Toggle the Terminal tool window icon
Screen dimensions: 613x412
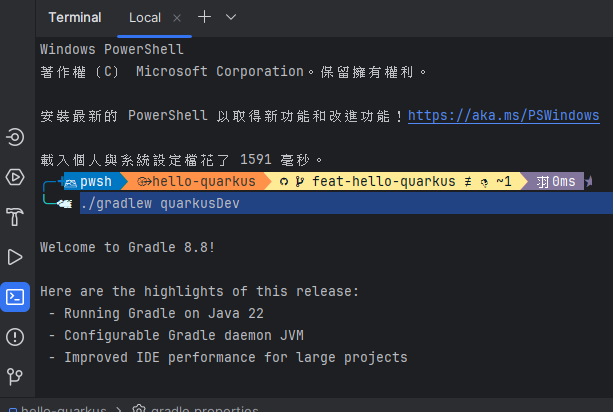[x=15, y=297]
